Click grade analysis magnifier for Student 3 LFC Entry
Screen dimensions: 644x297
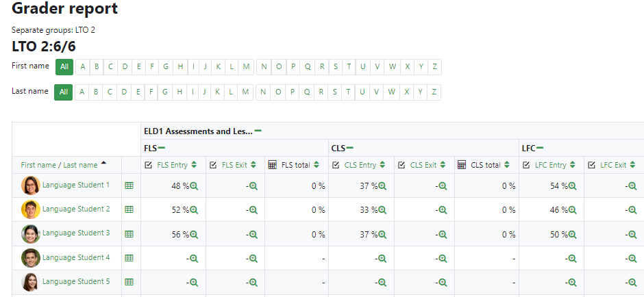[573, 234]
